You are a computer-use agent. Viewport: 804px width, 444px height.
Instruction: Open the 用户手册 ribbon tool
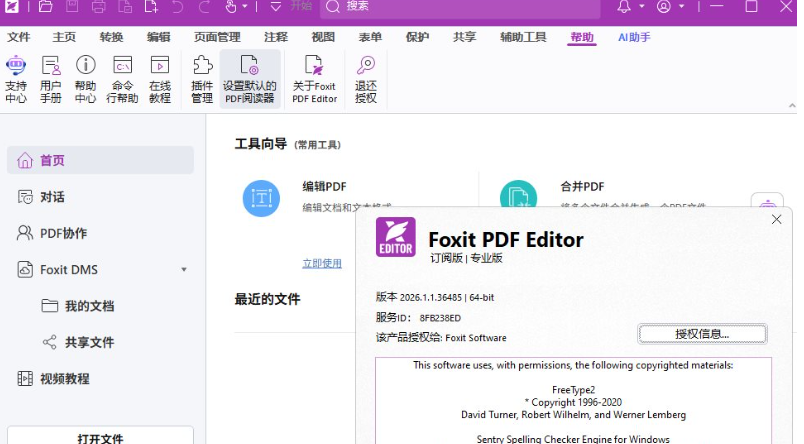click(51, 79)
